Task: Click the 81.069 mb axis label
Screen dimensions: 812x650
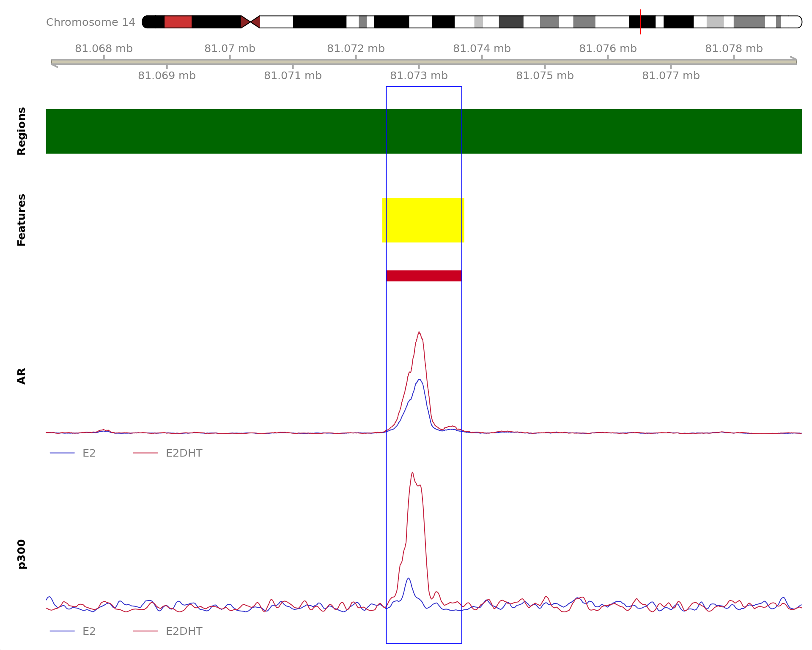Action: (167, 76)
